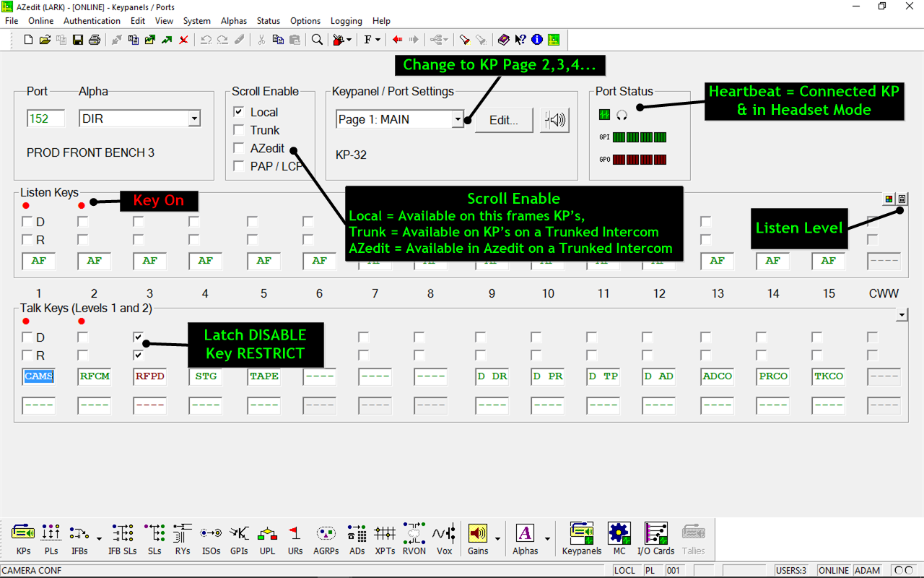Viewport: 924px width, 578px height.
Task: Click the speaker volume settings button
Action: (554, 120)
